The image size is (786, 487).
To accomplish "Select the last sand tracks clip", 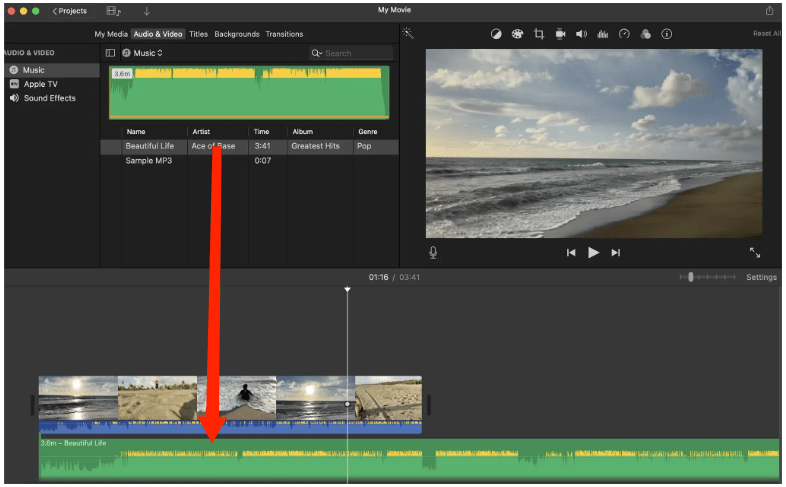I will tap(388, 398).
